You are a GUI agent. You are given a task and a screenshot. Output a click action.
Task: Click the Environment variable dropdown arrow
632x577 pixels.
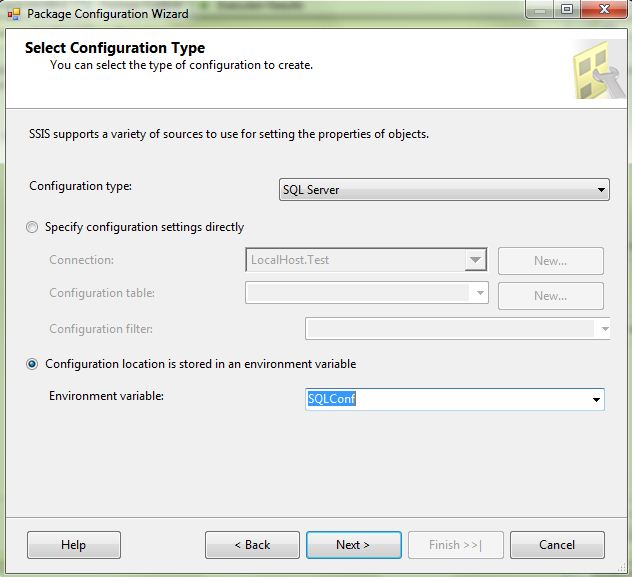pyautogui.click(x=596, y=400)
